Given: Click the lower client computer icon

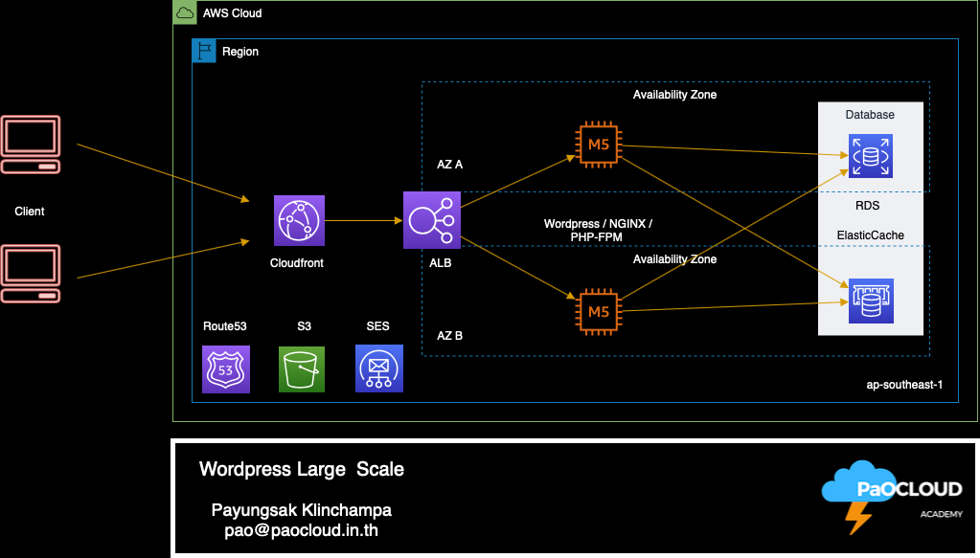Looking at the screenshot, I should point(31,274).
